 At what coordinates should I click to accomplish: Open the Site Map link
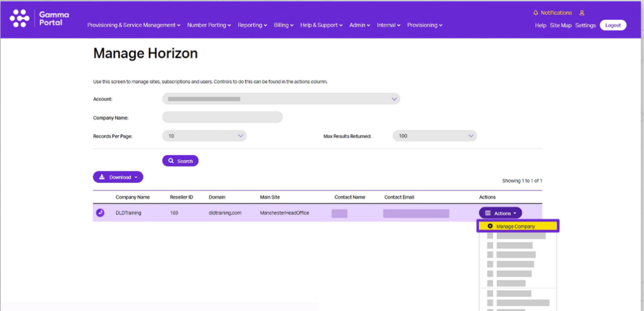[x=560, y=26]
